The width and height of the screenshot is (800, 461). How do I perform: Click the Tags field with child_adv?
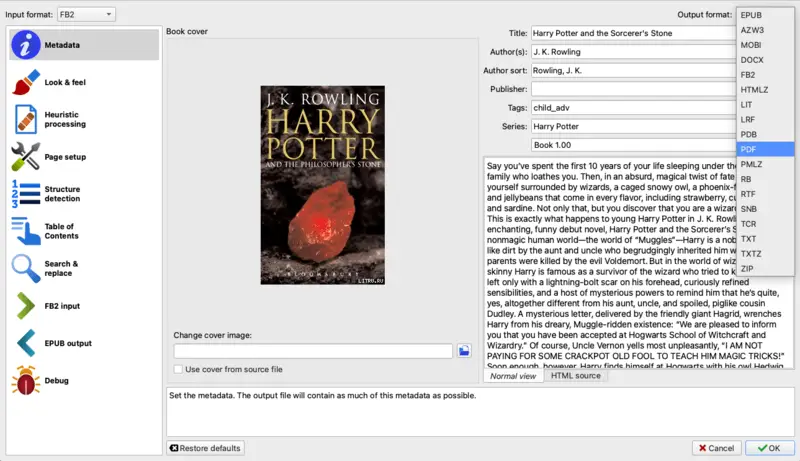(634, 108)
